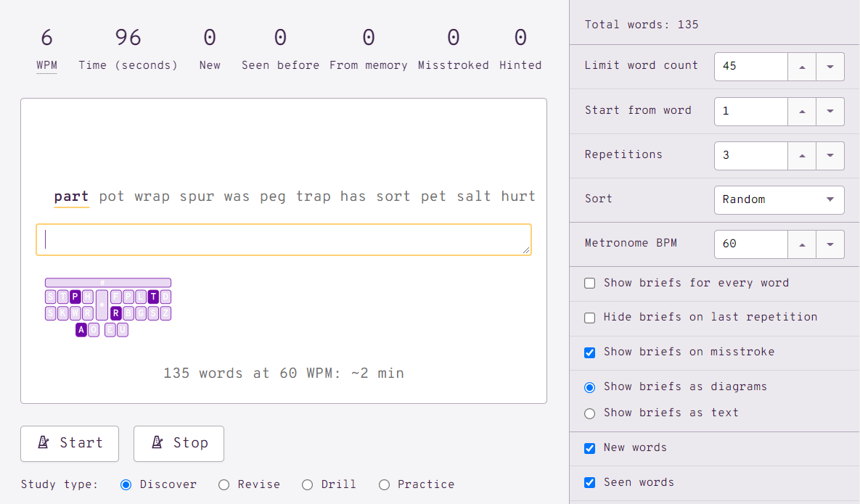Increase the Limit word count value
Screen dimensions: 860x504
point(802,67)
